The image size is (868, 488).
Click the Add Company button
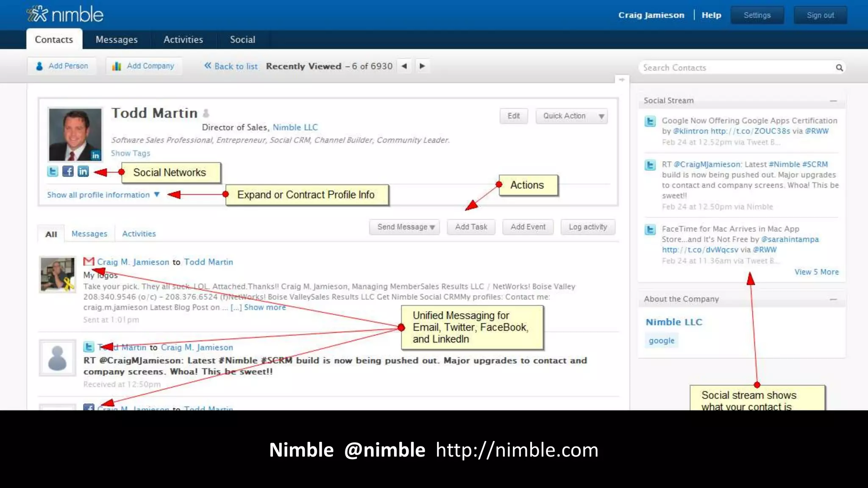(x=144, y=66)
